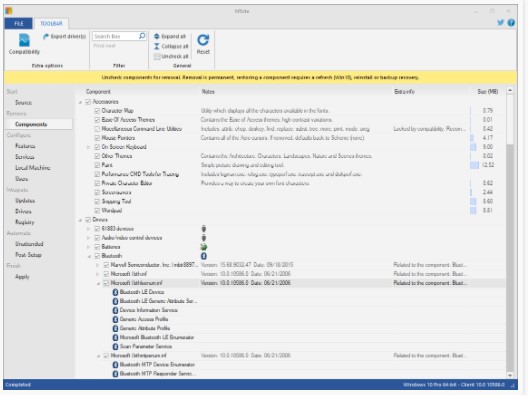The image size is (528, 397).
Task: Click the 61883 devices plug icon in Notes
Action: [x=204, y=229]
